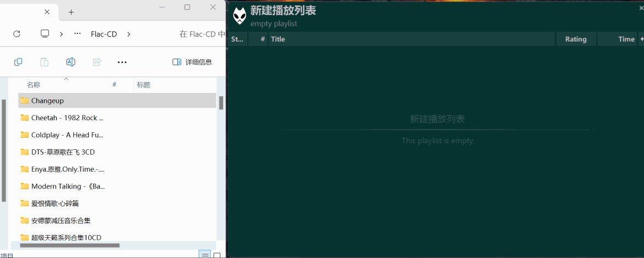This screenshot has width=644, height=258.
Task: Select the Cheetah - 1982 Rock folder
Action: pyautogui.click(x=117, y=118)
